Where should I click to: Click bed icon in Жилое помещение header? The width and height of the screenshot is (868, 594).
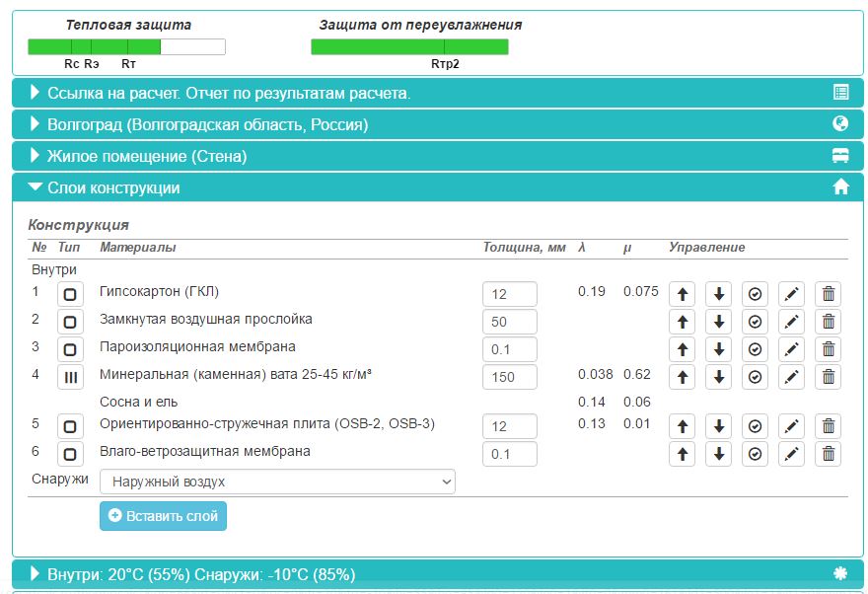[840, 156]
